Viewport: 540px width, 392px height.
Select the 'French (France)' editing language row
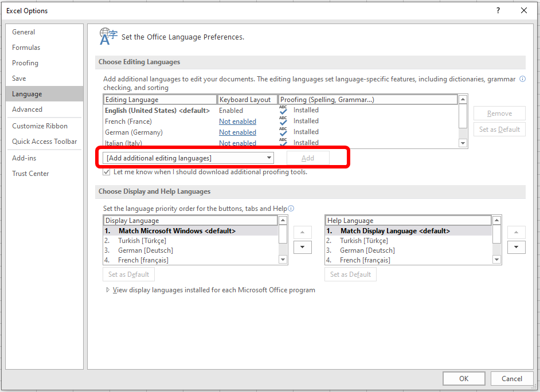(x=281, y=121)
